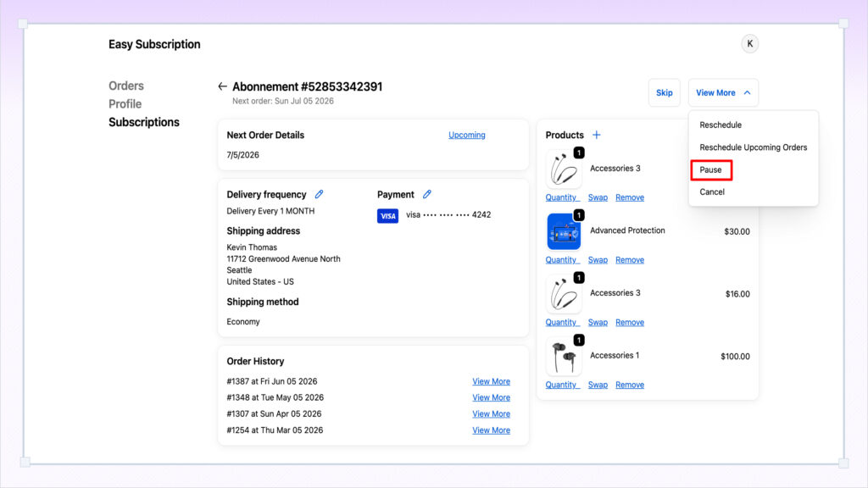Pause the subscription from the menu
This screenshot has width=868, height=488.
711,169
